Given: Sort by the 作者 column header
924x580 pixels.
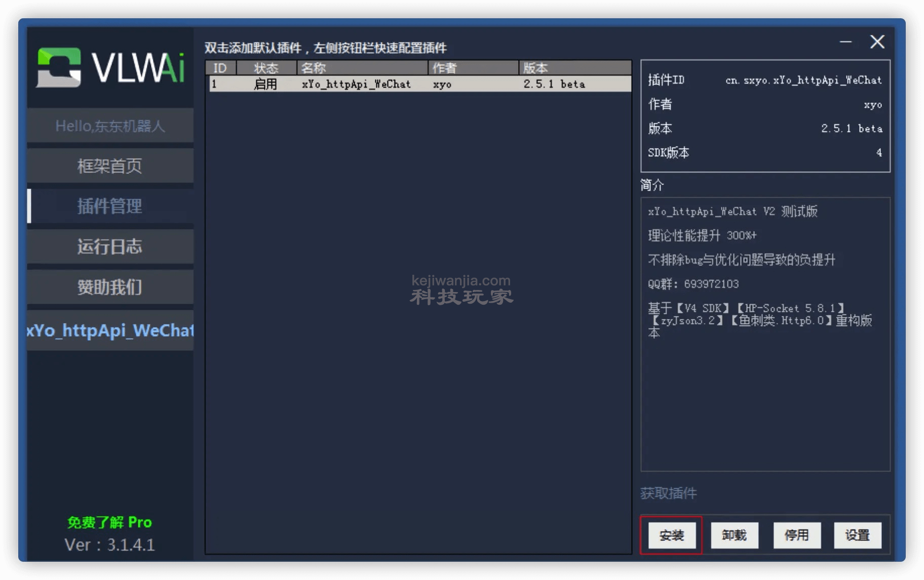Looking at the screenshot, I should [x=474, y=68].
